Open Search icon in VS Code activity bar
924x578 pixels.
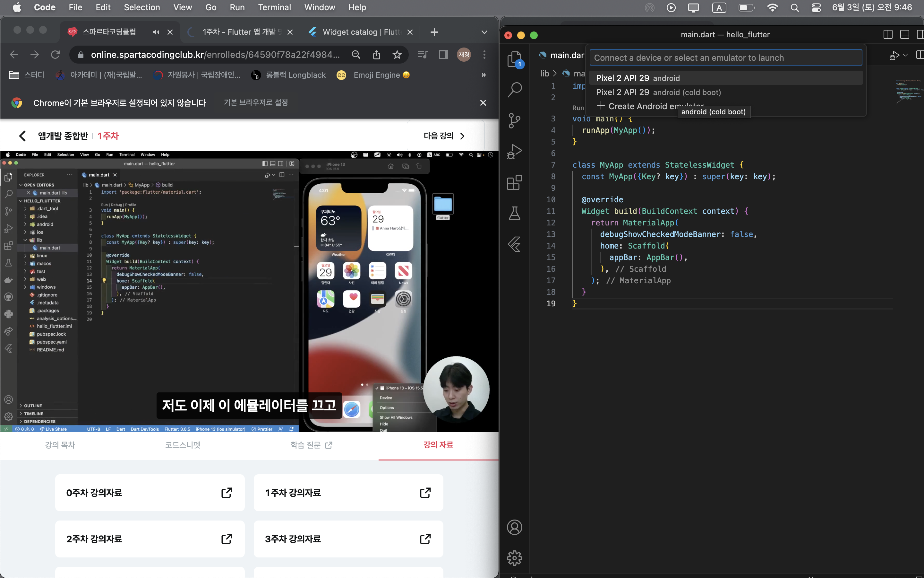tap(514, 90)
